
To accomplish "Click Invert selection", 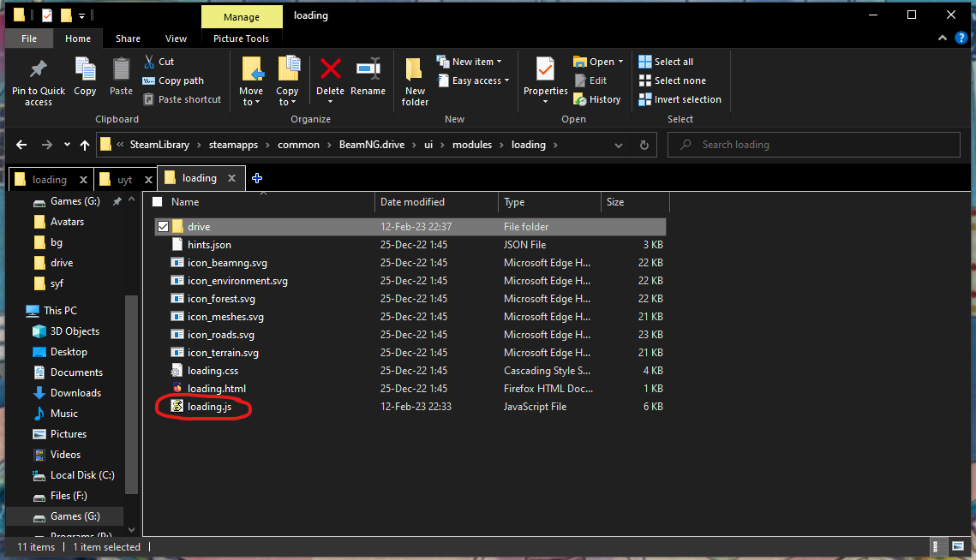I will [x=680, y=99].
